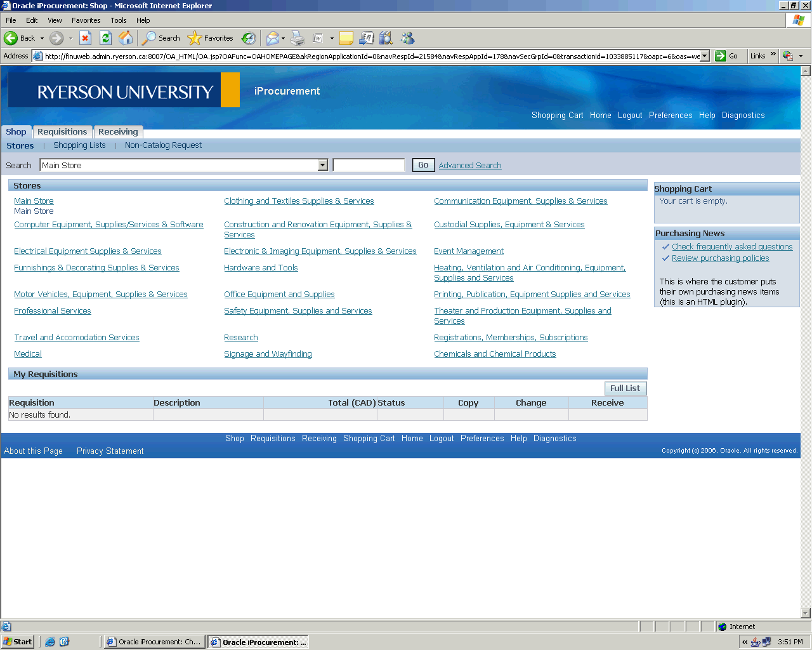Expand the Back button history arrow
Screen dimensions: 812x650
(43, 38)
